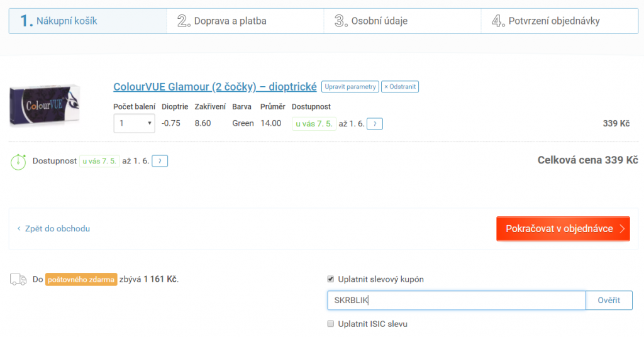Click orange poštovného zdarma label
Viewport: 644px width, 337px height.
81,279
